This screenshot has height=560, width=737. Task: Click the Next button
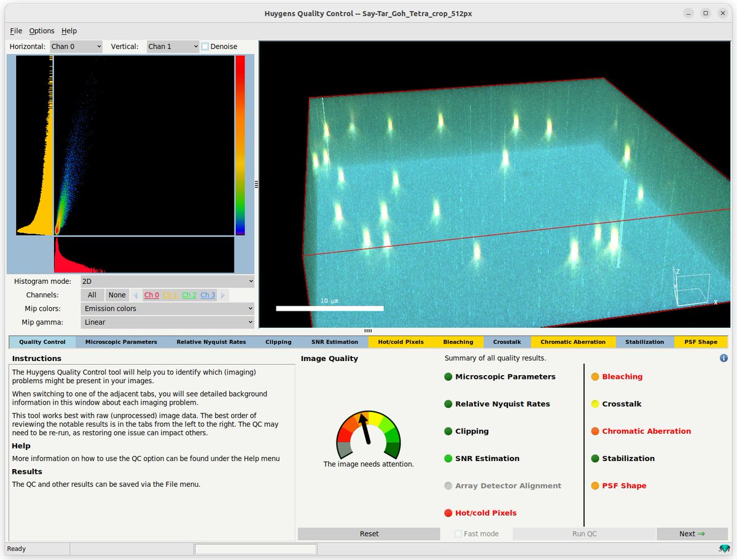tap(692, 534)
